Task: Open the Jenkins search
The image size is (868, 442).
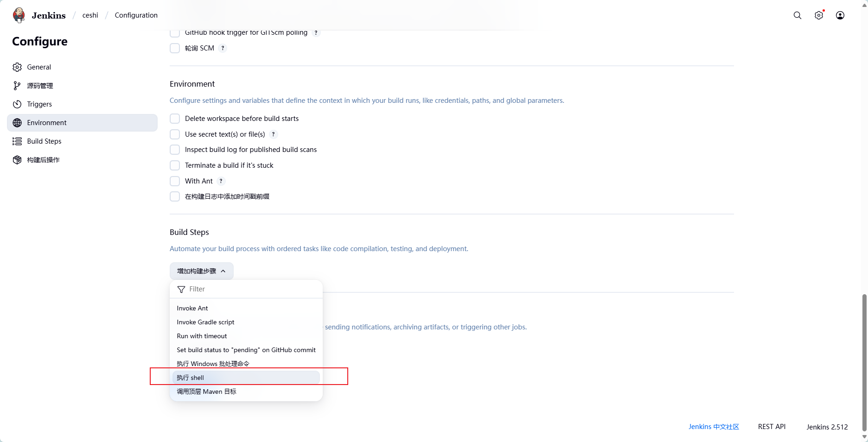Action: [x=797, y=15]
